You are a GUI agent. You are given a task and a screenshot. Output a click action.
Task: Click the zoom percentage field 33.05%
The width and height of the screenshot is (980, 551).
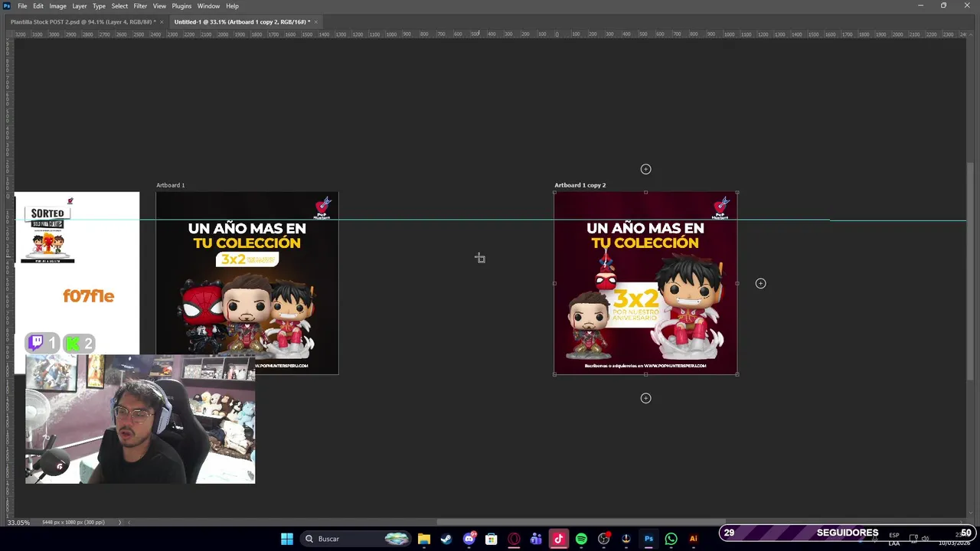pos(18,523)
